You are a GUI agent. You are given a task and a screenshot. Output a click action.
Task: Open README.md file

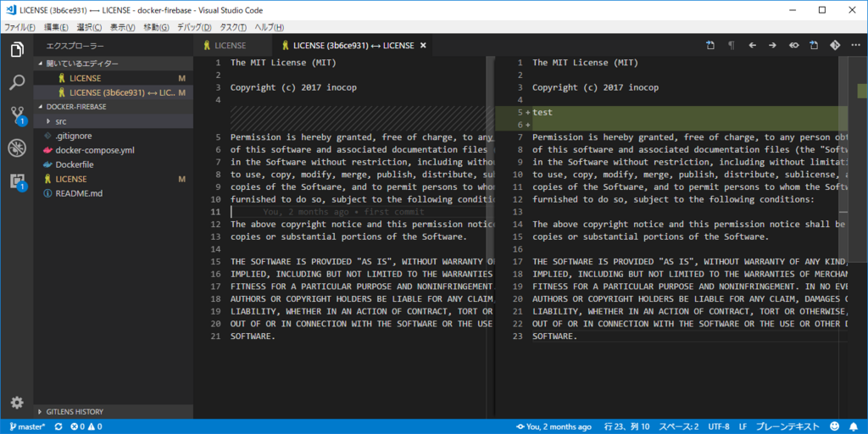point(114,193)
